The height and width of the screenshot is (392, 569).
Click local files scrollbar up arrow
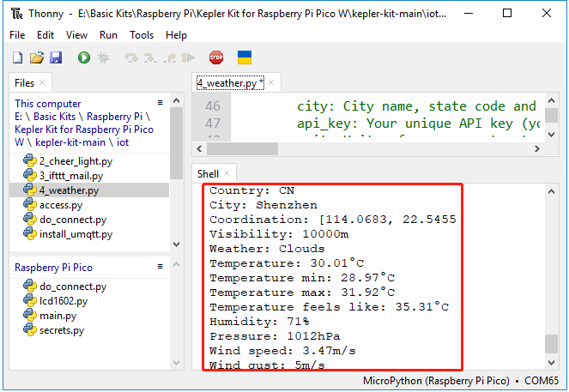(176, 100)
